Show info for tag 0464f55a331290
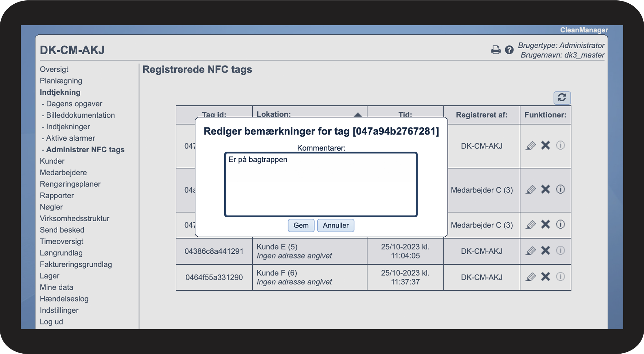Viewport: 644px width, 354px height. click(x=561, y=277)
